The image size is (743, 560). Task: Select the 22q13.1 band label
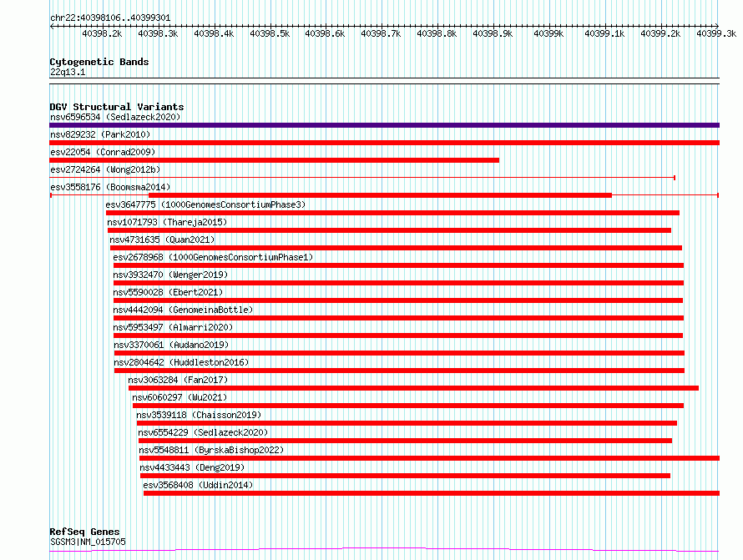click(x=68, y=72)
